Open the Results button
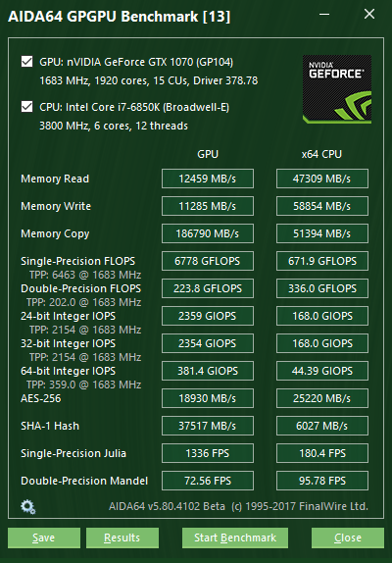The height and width of the screenshot is (563, 392). tap(122, 537)
